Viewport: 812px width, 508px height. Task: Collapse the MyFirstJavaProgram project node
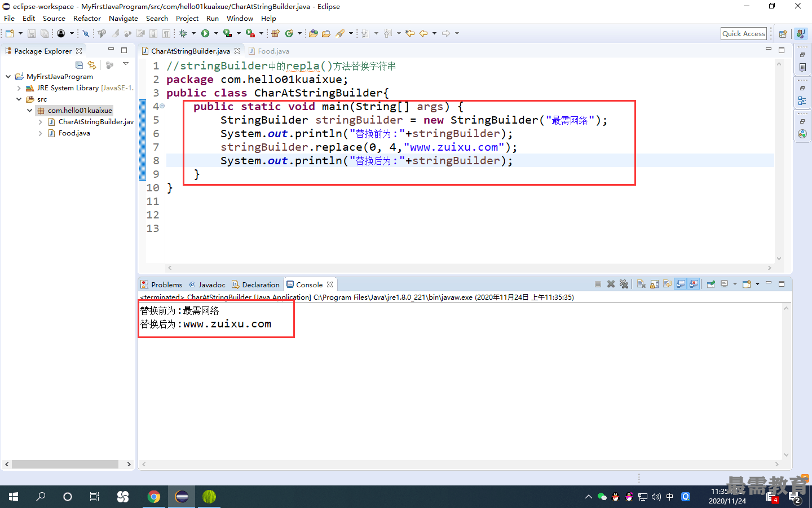[x=8, y=76]
